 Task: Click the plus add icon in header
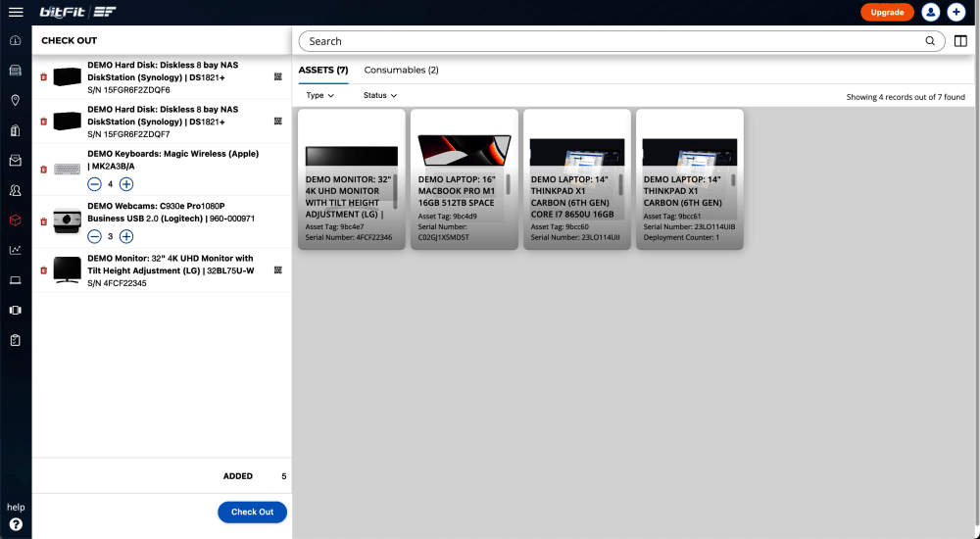[x=955, y=12]
